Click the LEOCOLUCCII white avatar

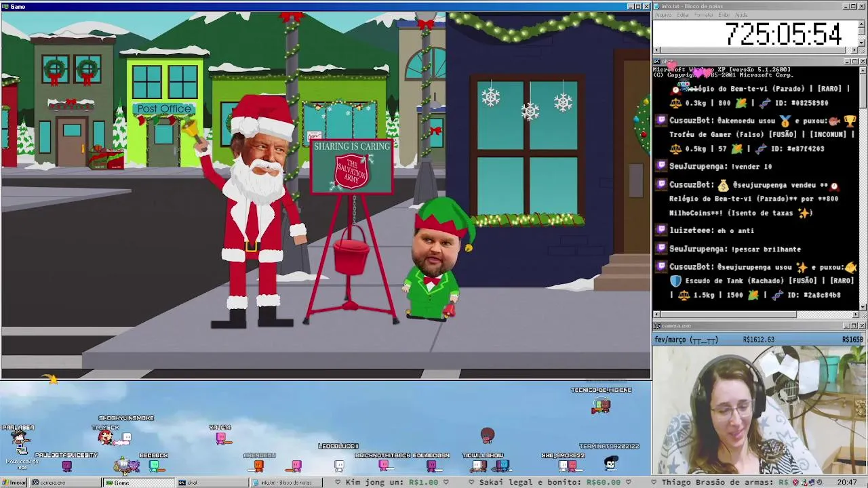[x=339, y=466]
